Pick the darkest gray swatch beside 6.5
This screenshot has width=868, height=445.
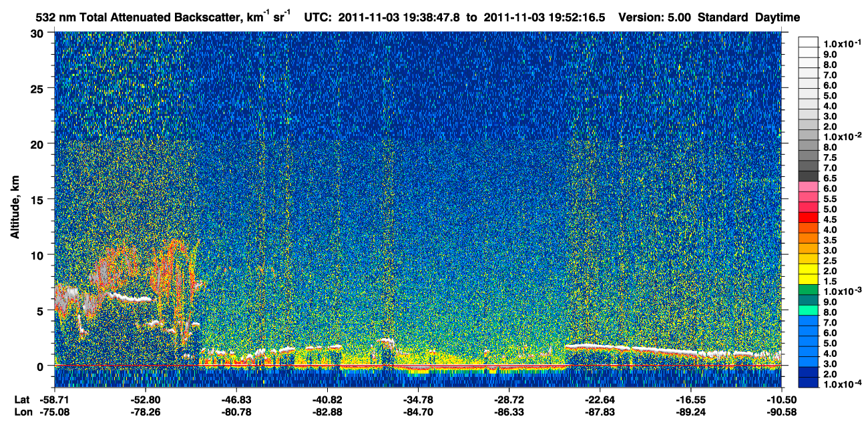click(x=809, y=177)
